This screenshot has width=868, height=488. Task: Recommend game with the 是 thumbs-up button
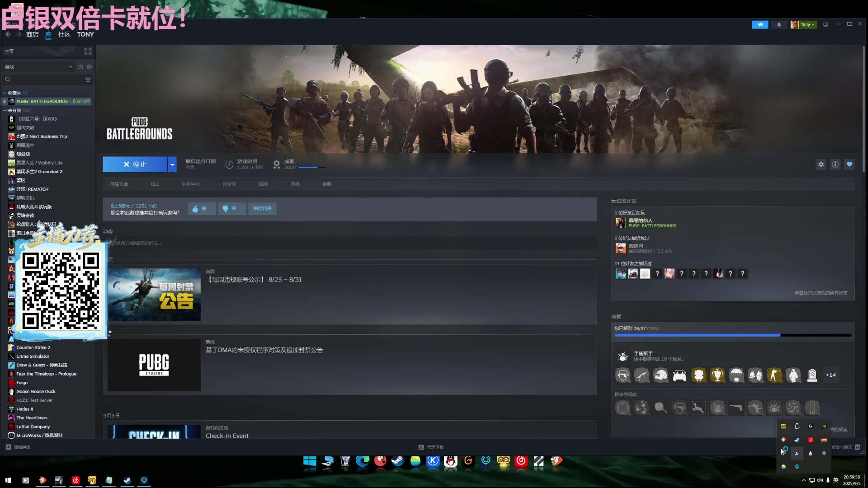click(x=202, y=208)
